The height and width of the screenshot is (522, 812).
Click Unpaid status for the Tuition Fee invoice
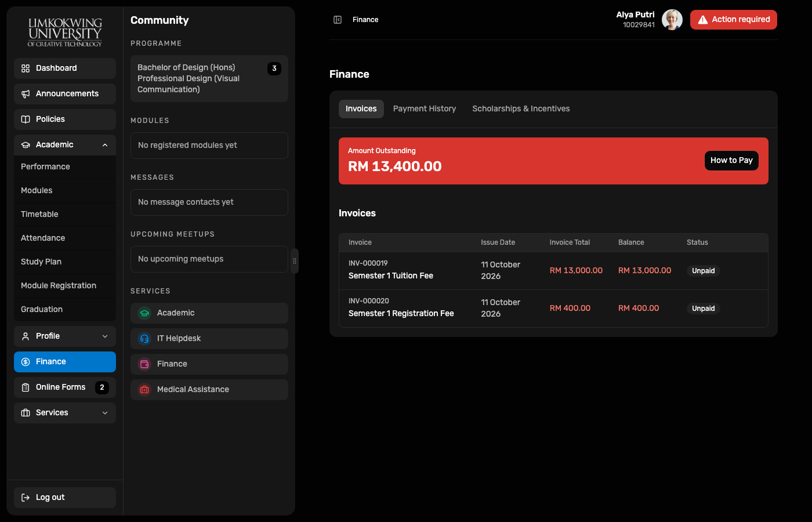click(x=704, y=271)
